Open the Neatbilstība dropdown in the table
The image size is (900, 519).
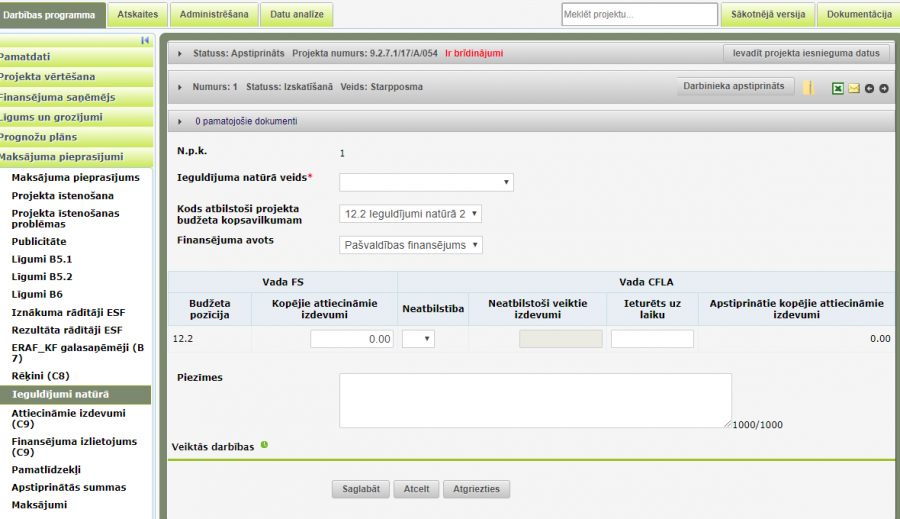tap(418, 339)
